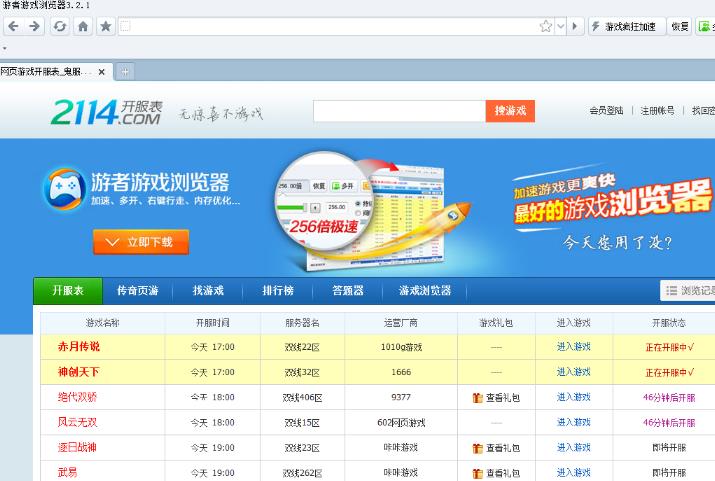This screenshot has width=715, height=481.
Task: Focus the 2114 site game search field
Action: [398, 111]
